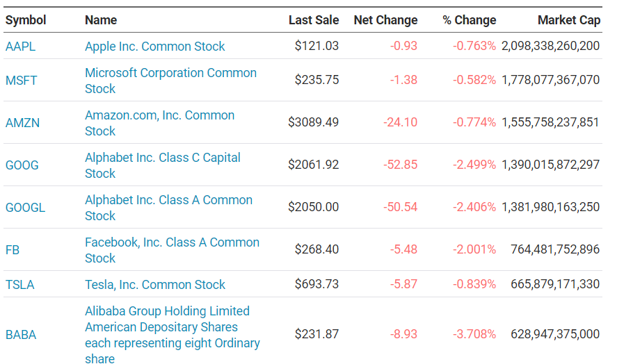Select the GOOGL symbol link
Image resolution: width=617 pixels, height=364 pixels.
pos(25,208)
